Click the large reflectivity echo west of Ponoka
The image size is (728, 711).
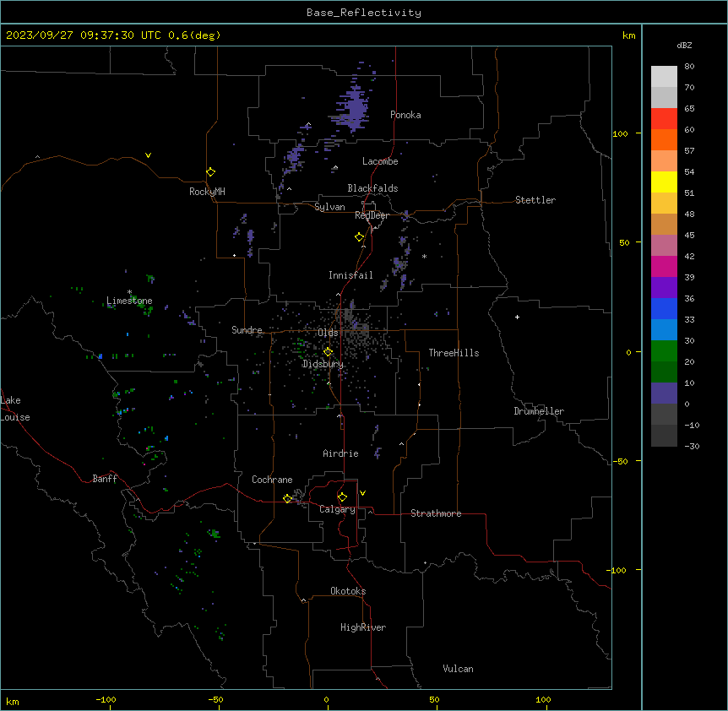[x=354, y=108]
